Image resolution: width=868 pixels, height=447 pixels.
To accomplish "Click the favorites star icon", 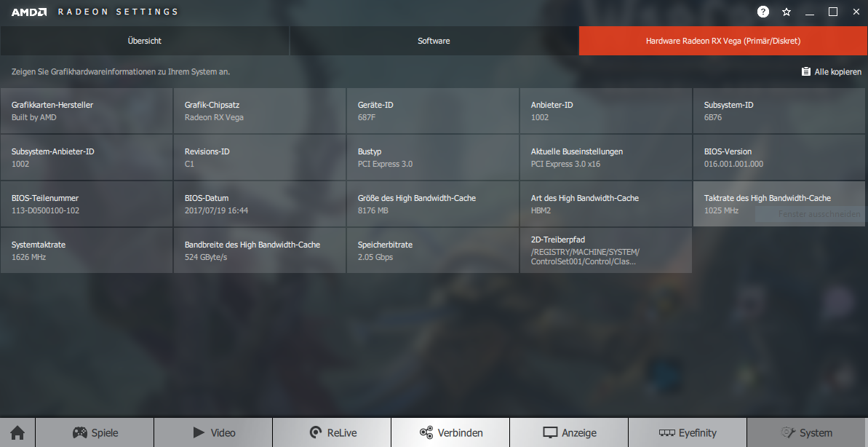I will pyautogui.click(x=786, y=12).
